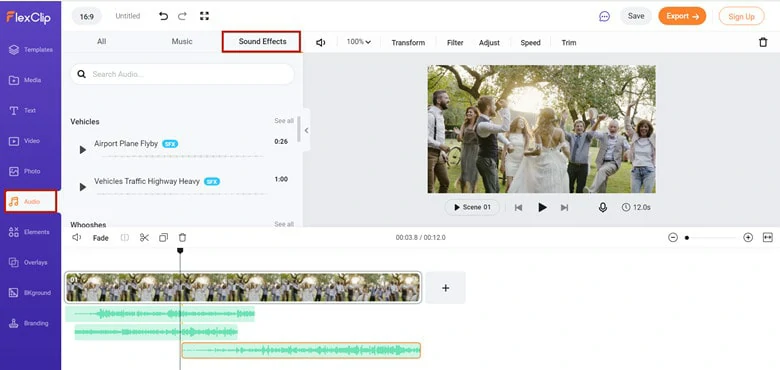Click the fullscreen icon in top bar
The width and height of the screenshot is (780, 370).
204,16
